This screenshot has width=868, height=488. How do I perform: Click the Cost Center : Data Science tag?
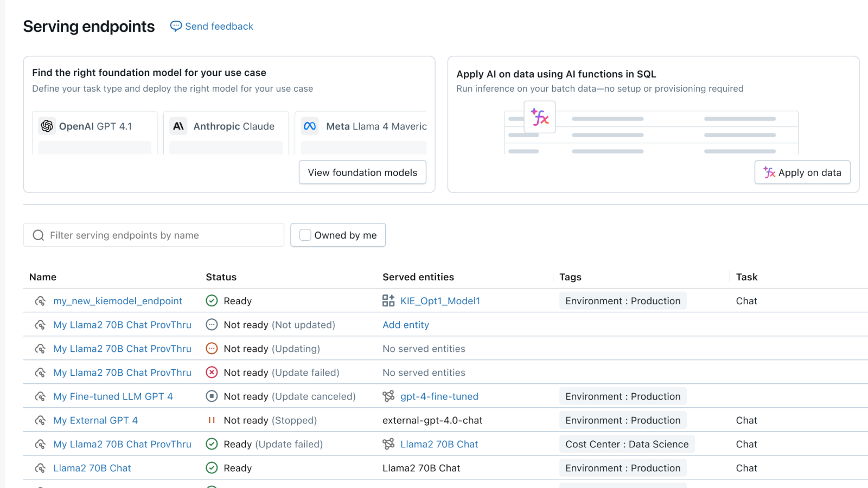point(626,444)
